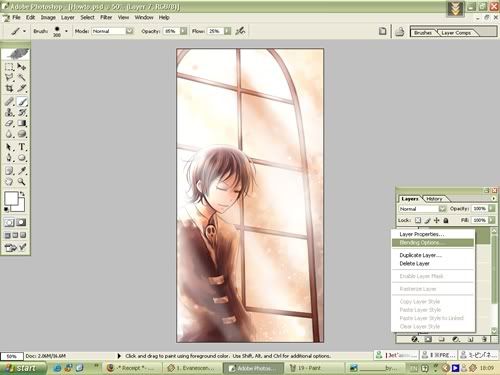This screenshot has height=375, width=500.
Task: Select the Magic Wand tool
Action: tap(22, 78)
